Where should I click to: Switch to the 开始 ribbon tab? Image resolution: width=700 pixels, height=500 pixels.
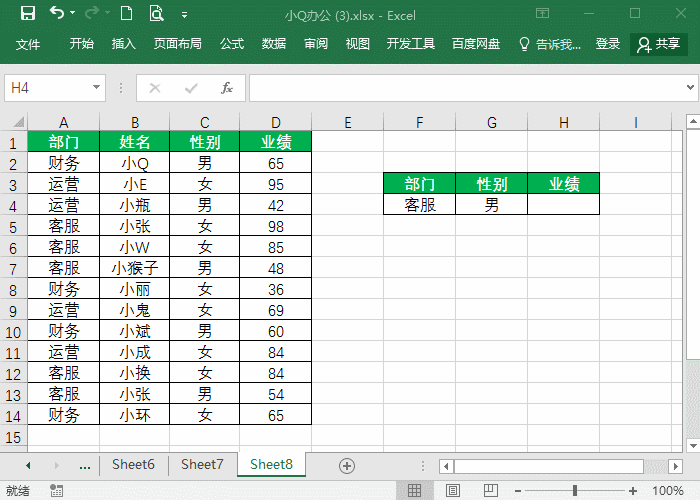tap(82, 44)
